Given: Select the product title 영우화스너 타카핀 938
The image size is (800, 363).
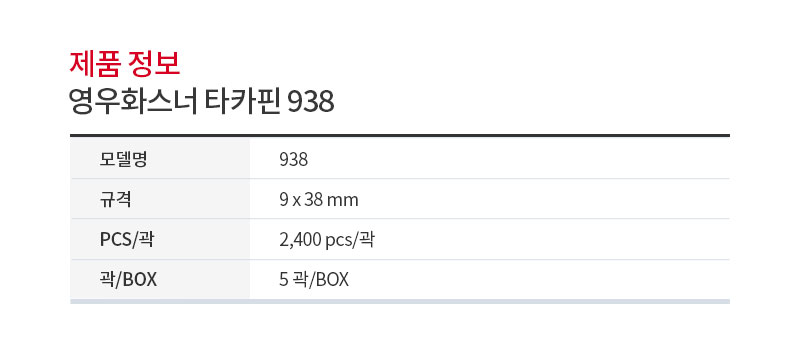Looking at the screenshot, I should pos(202,103).
